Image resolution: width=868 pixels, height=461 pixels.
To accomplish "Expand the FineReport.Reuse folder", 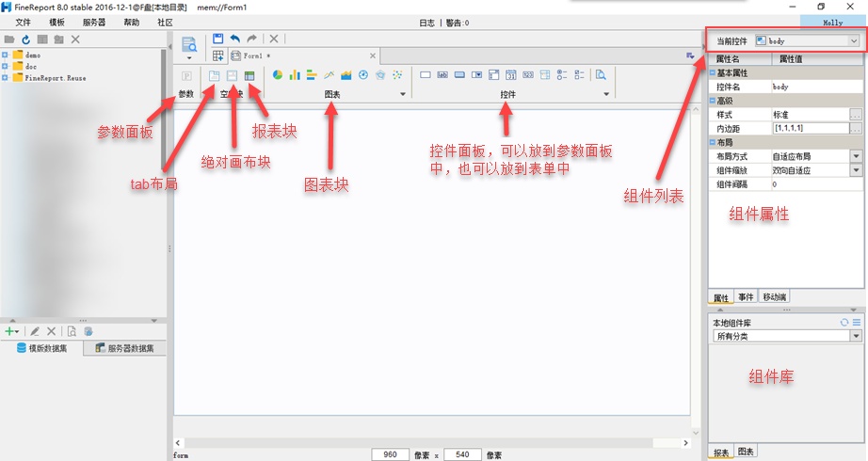I will pos(5,77).
